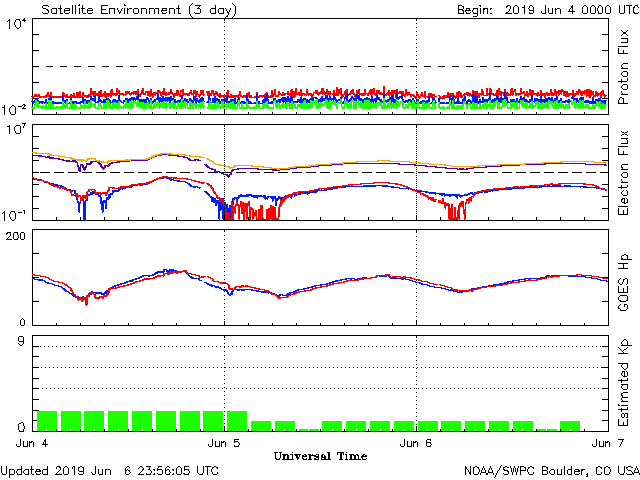Click the 'Jun 4' date label
This screenshot has width=640, height=480.
coord(32,443)
